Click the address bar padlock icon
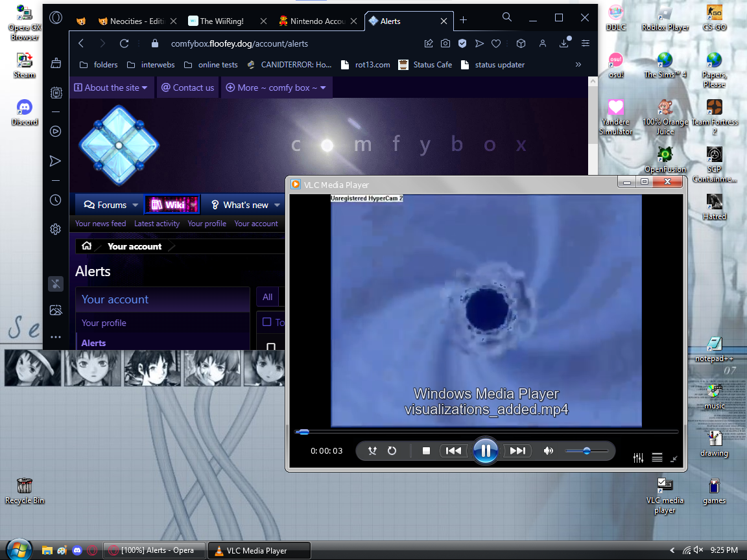The height and width of the screenshot is (560, 747). [155, 43]
